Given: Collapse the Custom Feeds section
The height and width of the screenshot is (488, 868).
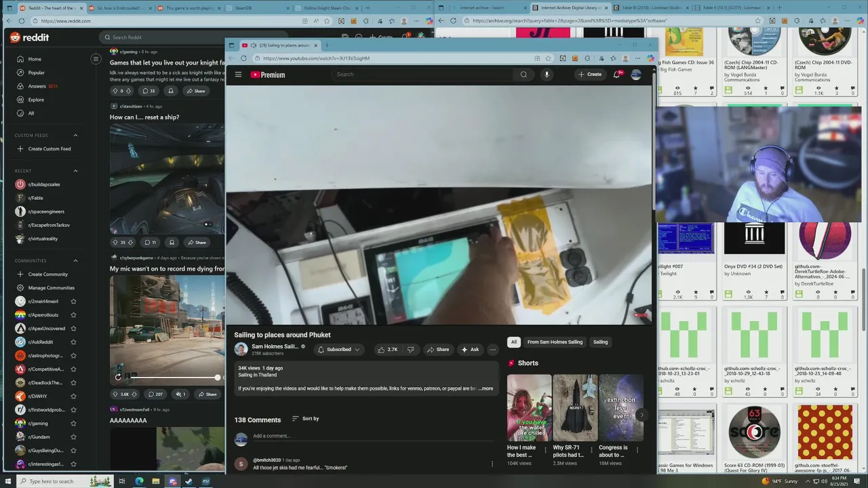Looking at the screenshot, I should (x=75, y=136).
